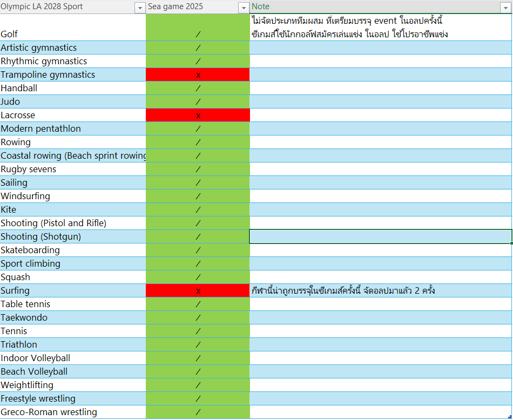The height and width of the screenshot is (420, 513).
Task: Select the Squash cell
Action: [x=73, y=277]
